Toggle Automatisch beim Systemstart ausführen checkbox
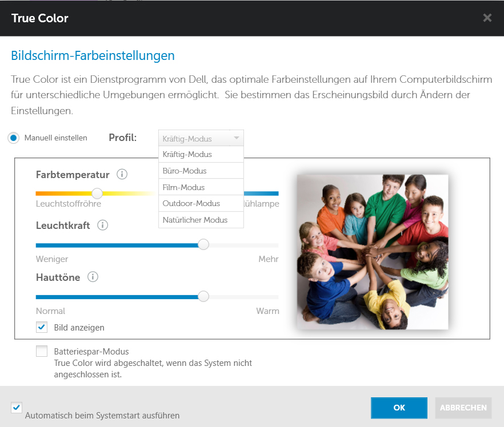Screen dimensions: 504x427 click(17, 408)
